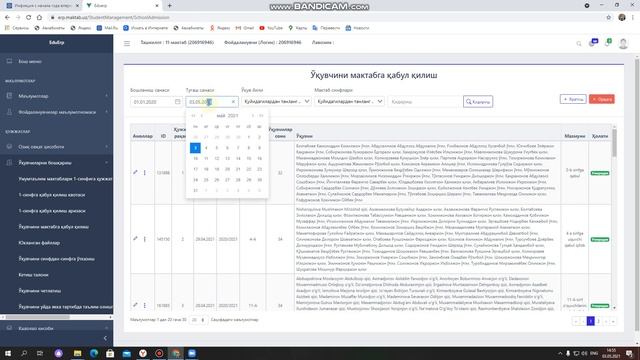Select highlighted day 3 in calendar
The height and width of the screenshot is (360, 640).
pos(195,148)
